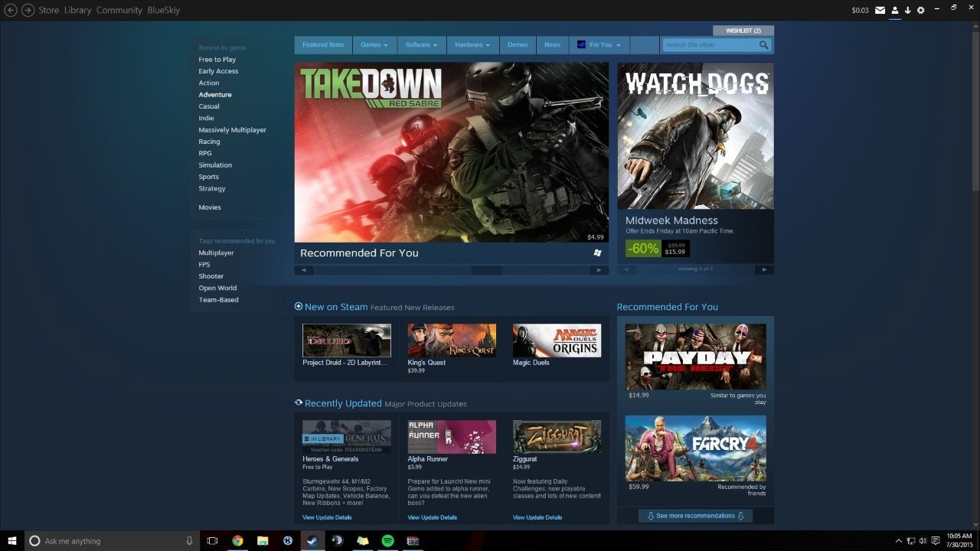The image size is (980, 551).
Task: Click the search the store field
Action: point(709,45)
